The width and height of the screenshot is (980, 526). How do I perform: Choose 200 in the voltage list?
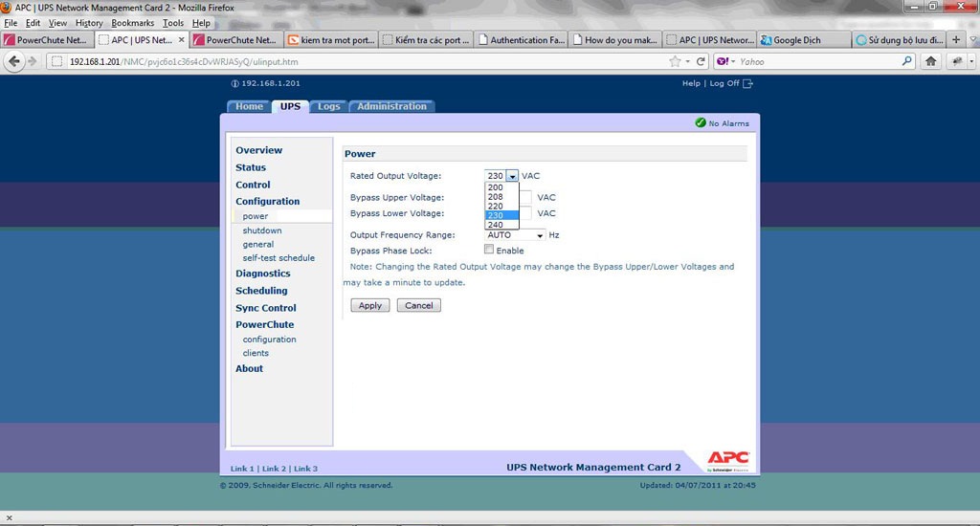click(x=501, y=187)
